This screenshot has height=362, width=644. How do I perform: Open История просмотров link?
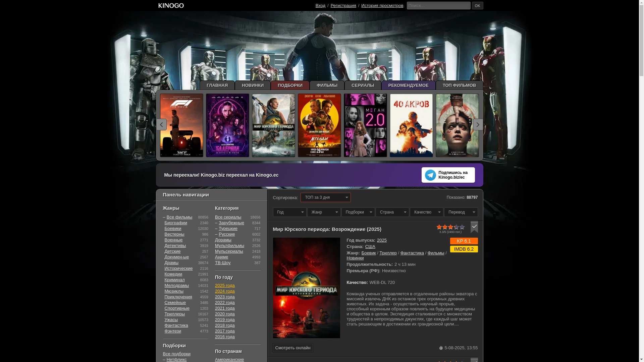click(382, 6)
